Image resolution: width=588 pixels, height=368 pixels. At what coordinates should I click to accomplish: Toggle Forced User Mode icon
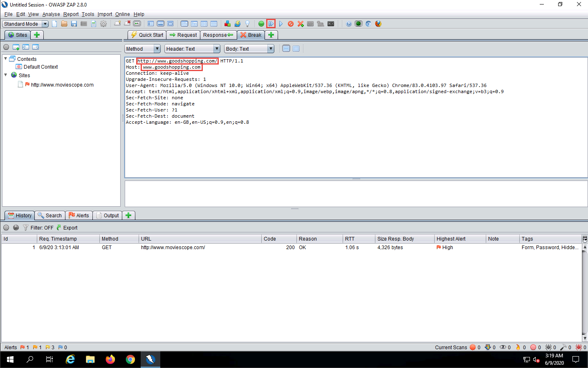pos(321,24)
